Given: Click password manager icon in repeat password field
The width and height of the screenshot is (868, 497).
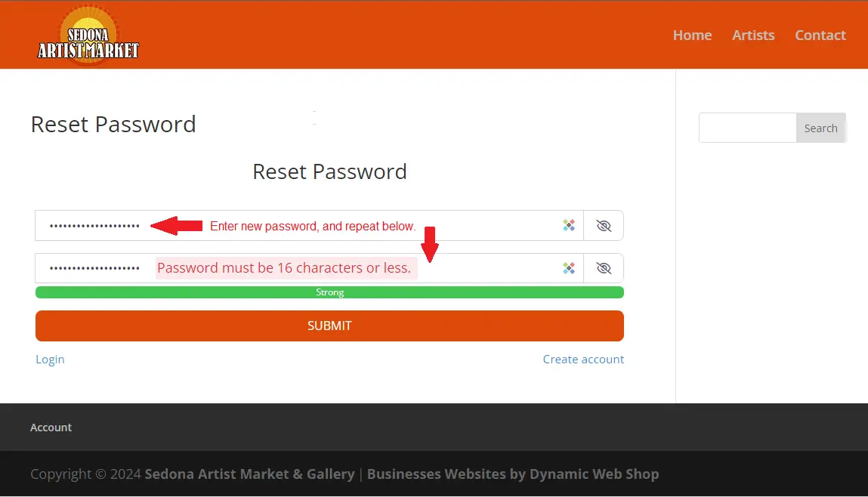Looking at the screenshot, I should [569, 268].
